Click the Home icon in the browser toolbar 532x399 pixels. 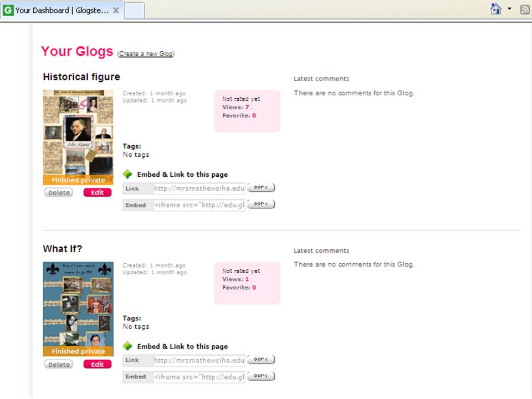click(495, 9)
